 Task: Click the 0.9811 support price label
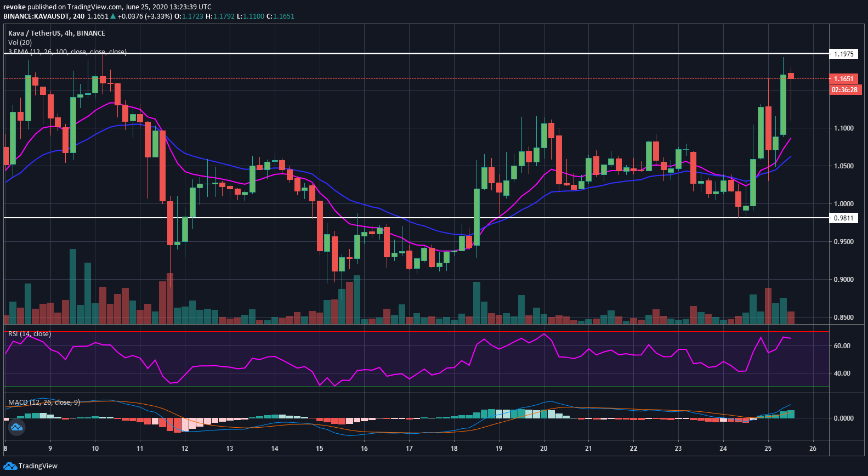pos(844,218)
